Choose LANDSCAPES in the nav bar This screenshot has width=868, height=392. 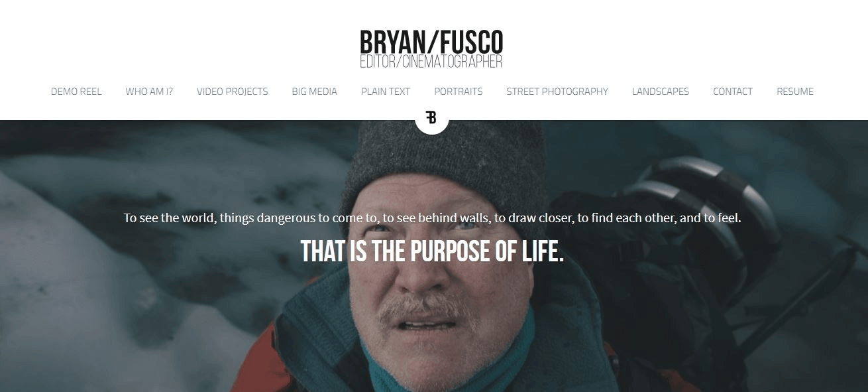coord(661,92)
